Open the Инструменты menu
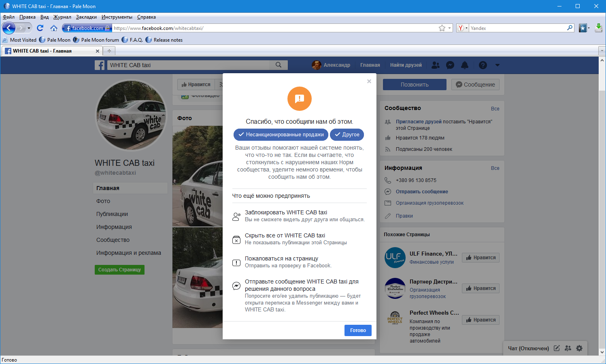 point(117,17)
